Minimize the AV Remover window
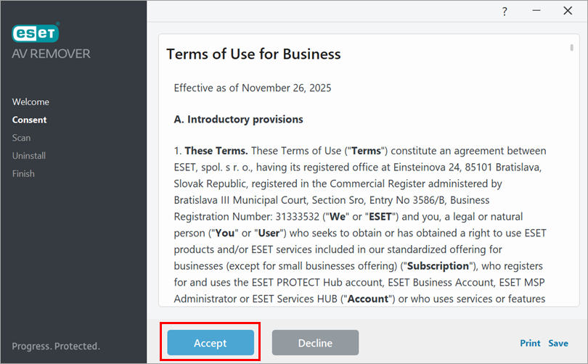 point(536,11)
